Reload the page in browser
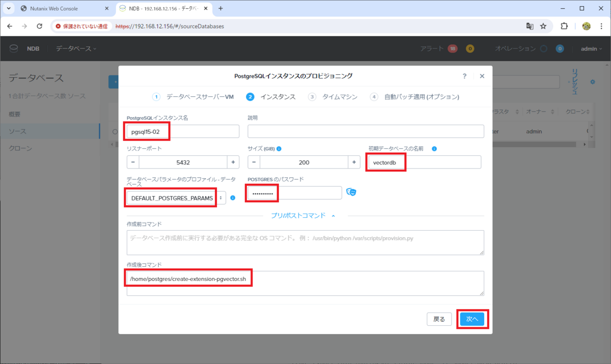This screenshot has width=611, height=364. click(x=39, y=26)
